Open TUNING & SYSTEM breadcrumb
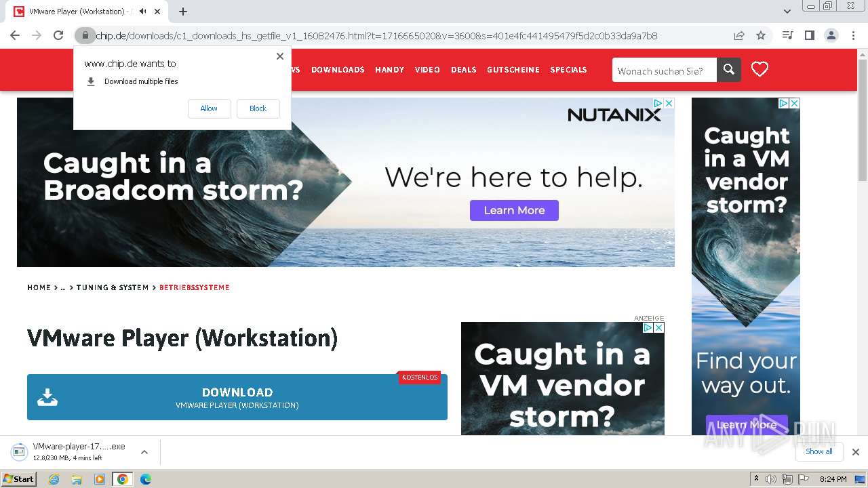Screen dimensions: 868x488 (x=113, y=287)
